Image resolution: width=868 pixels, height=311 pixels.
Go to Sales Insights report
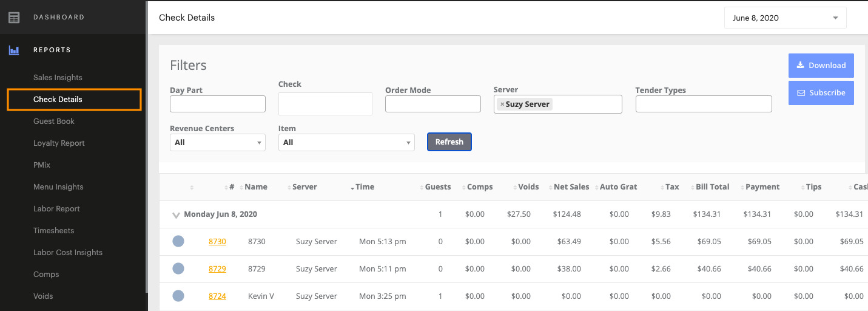58,78
